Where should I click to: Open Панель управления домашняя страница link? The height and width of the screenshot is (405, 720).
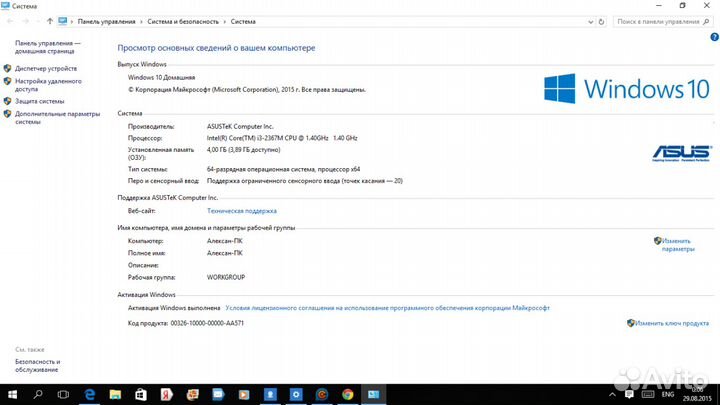click(48, 47)
